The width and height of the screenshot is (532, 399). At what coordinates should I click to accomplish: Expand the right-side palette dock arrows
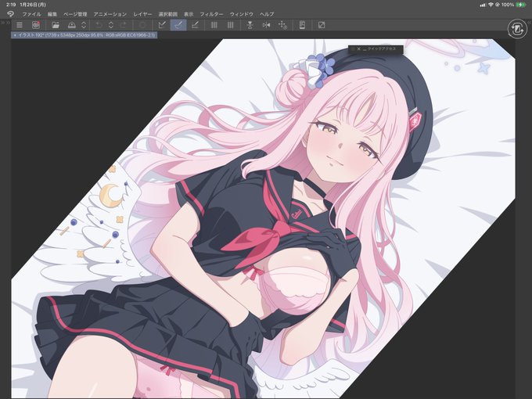tap(530, 23)
